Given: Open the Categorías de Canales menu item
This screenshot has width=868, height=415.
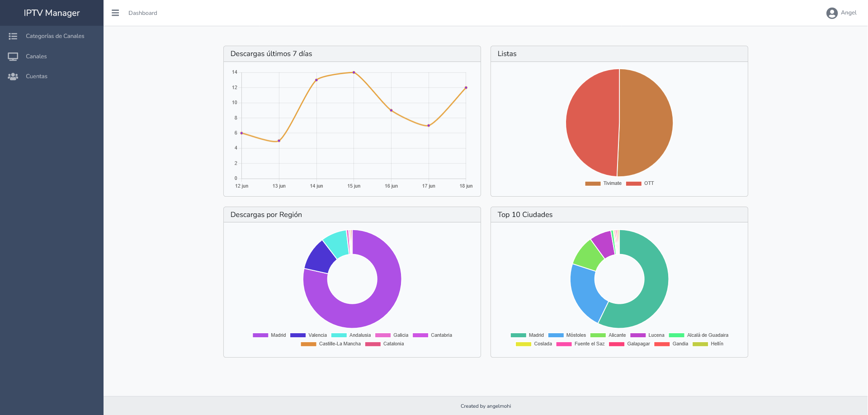Looking at the screenshot, I should pos(55,36).
